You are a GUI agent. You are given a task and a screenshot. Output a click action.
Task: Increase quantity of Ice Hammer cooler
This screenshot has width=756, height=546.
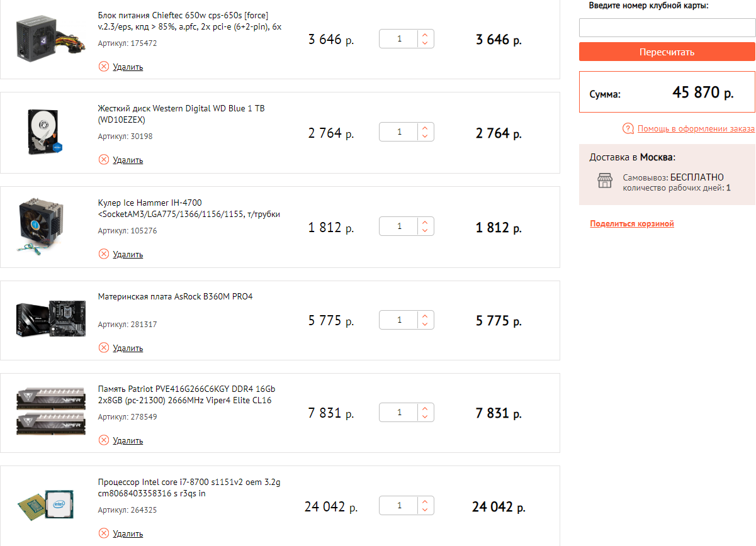425,222
